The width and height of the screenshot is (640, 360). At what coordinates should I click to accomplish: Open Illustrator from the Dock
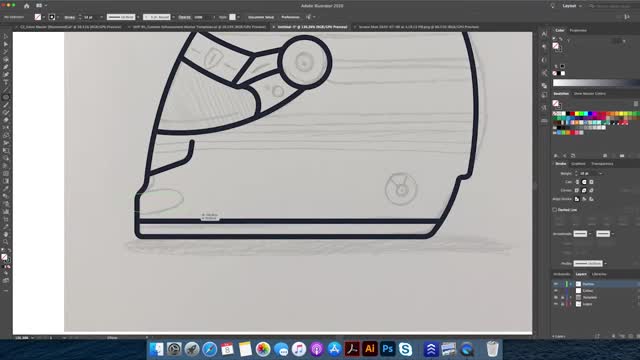tap(370, 349)
